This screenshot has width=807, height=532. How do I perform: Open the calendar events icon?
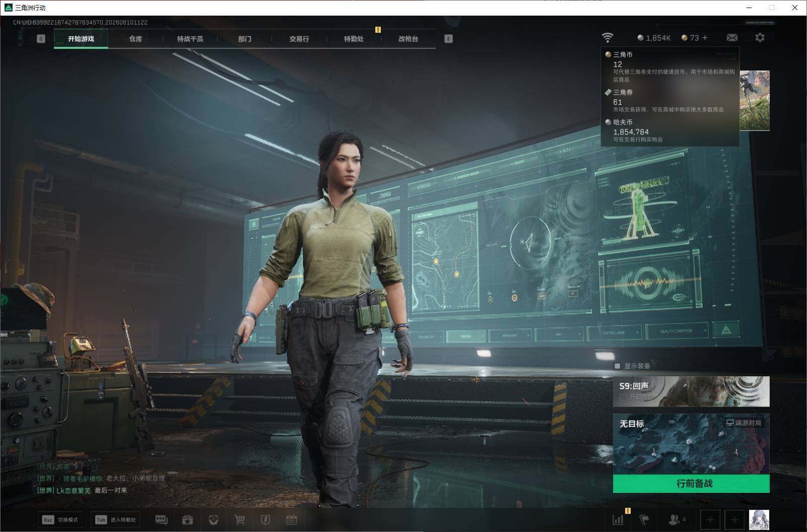coord(292,520)
